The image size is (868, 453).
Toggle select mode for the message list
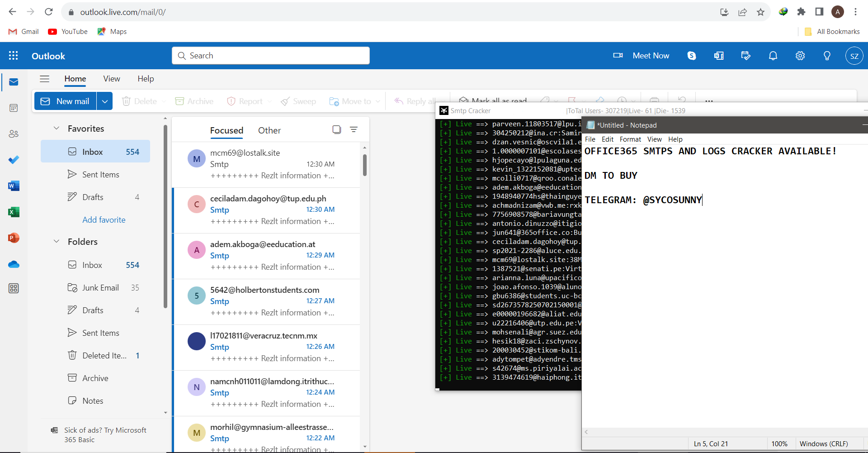pyautogui.click(x=336, y=130)
